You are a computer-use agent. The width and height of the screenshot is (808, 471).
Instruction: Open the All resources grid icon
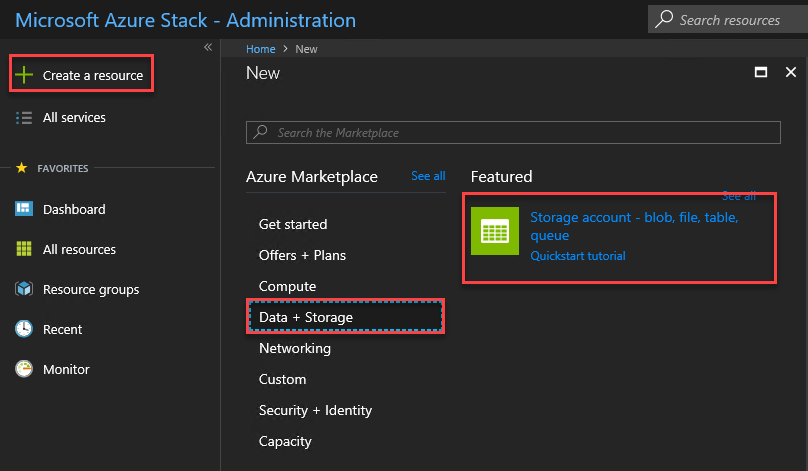point(24,249)
